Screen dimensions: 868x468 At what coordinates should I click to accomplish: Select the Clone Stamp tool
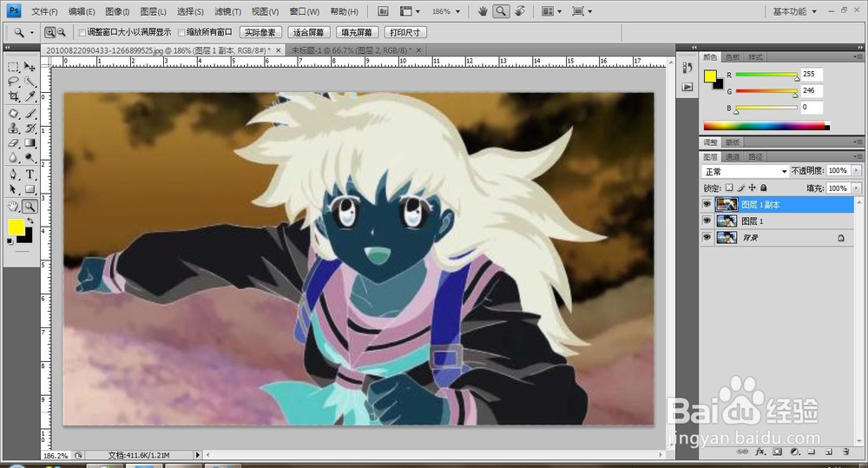[x=13, y=129]
